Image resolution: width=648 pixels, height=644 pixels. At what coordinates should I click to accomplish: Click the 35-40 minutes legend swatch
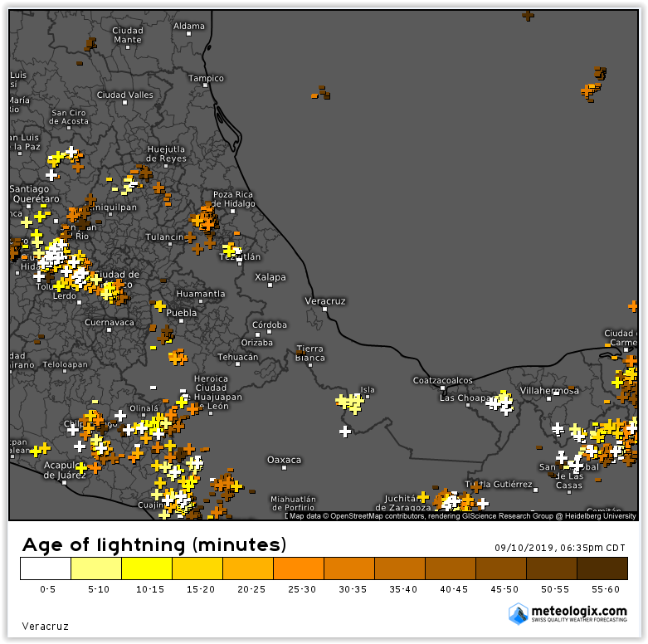tap(400, 568)
